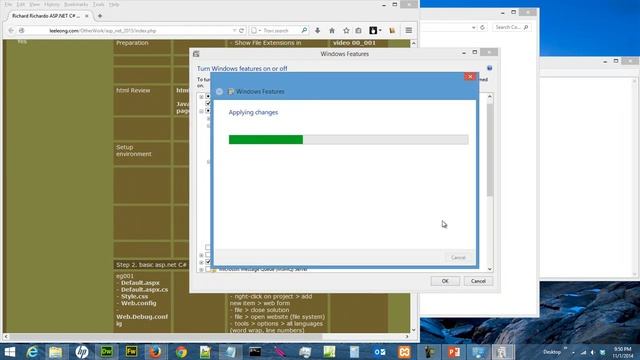Click the volume icon in system tray
The height and width of the screenshot is (360, 640).
pos(592,352)
